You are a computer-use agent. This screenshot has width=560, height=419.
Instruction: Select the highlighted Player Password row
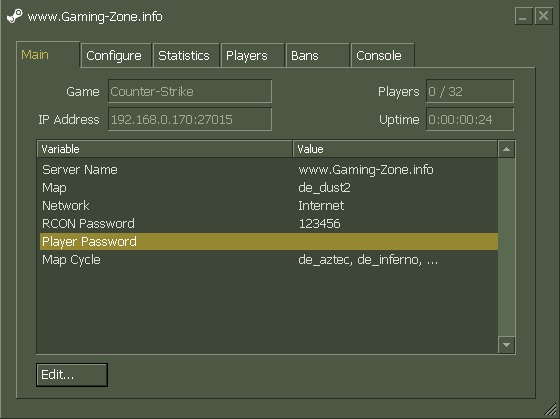click(x=269, y=241)
